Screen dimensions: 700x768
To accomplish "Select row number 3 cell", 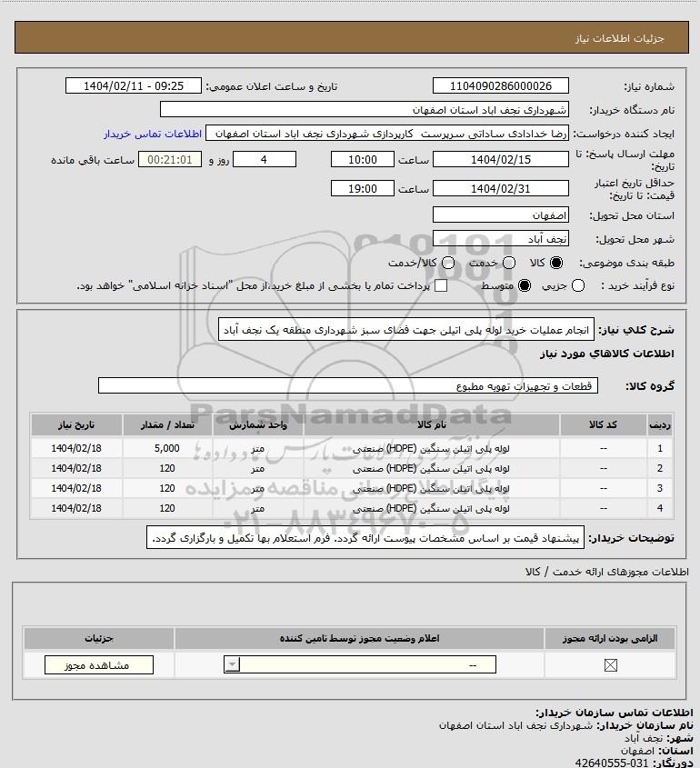I will pos(660,488).
